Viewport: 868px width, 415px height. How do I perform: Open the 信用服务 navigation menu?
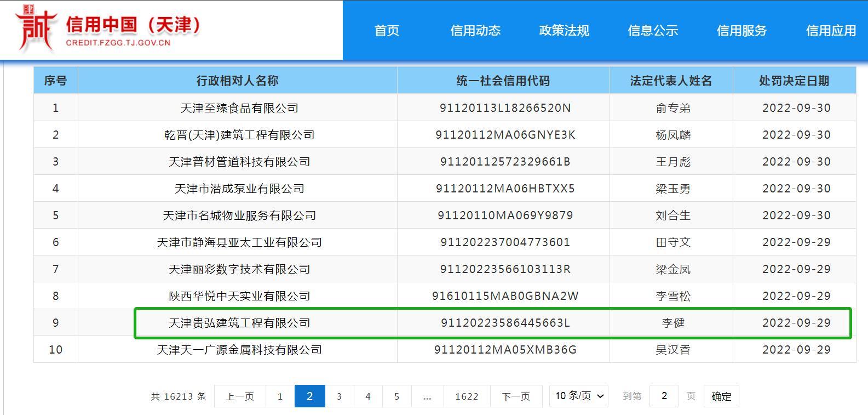[741, 31]
